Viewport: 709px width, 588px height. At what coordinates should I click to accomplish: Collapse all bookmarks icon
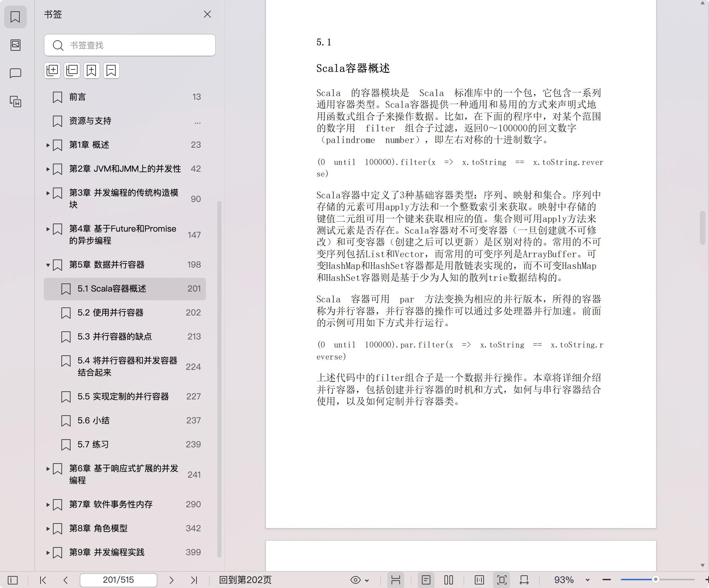click(72, 71)
